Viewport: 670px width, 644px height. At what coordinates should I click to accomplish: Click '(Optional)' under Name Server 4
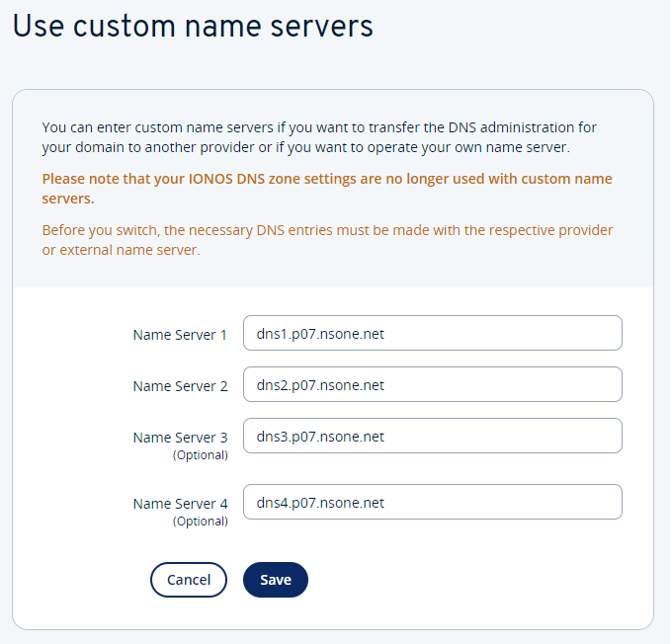[200, 522]
